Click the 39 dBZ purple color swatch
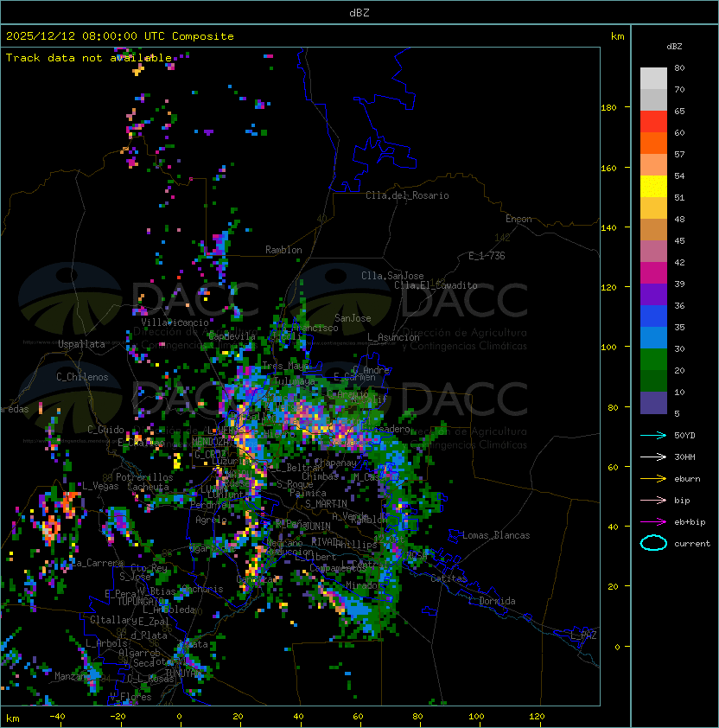The width and height of the screenshot is (719, 728). coord(653,294)
